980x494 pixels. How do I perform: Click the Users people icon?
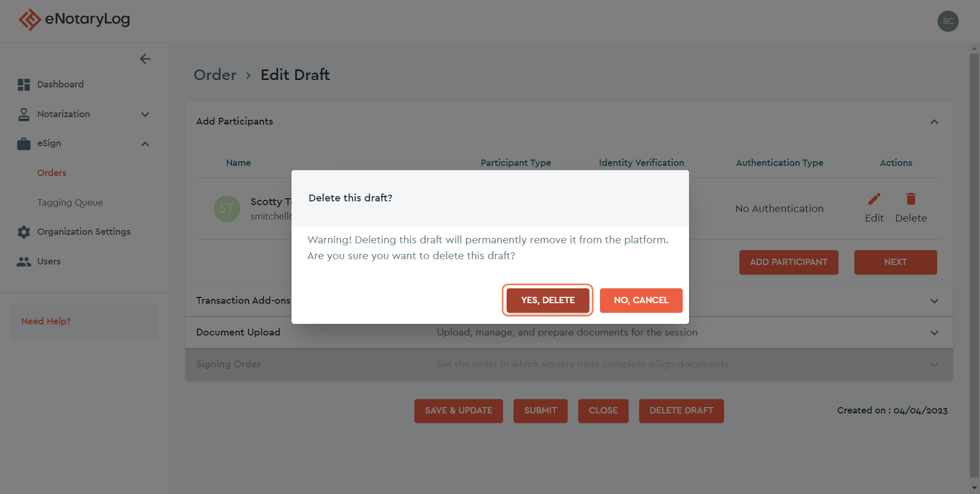click(24, 262)
